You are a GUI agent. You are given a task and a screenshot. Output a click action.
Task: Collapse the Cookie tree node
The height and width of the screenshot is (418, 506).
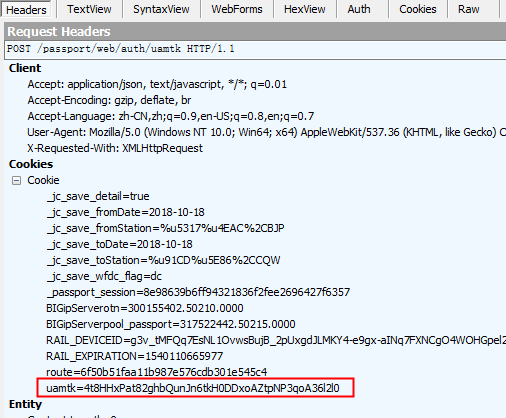(x=16, y=180)
